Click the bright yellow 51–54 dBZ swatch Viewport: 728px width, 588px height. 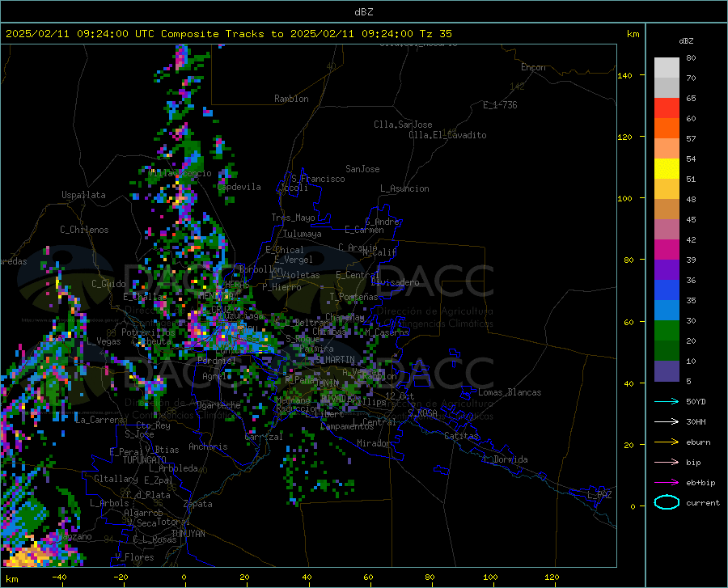point(667,169)
